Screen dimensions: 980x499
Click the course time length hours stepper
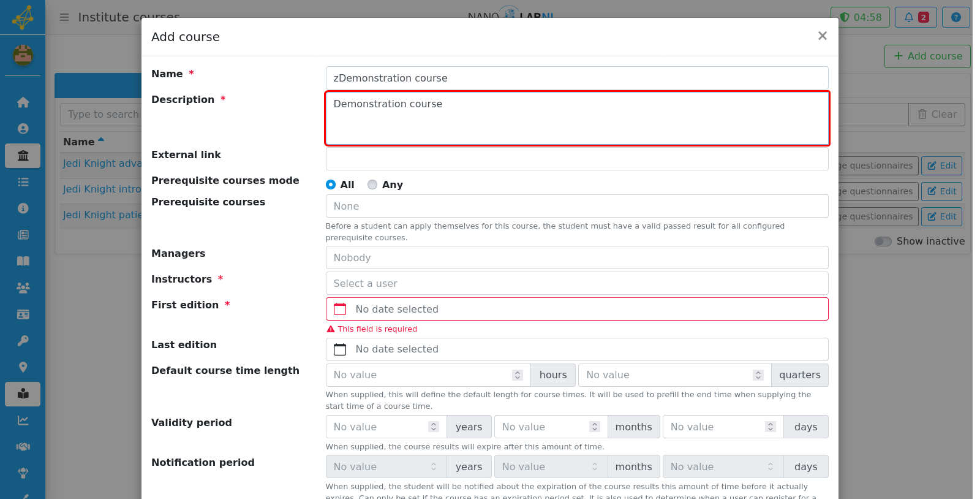point(518,375)
